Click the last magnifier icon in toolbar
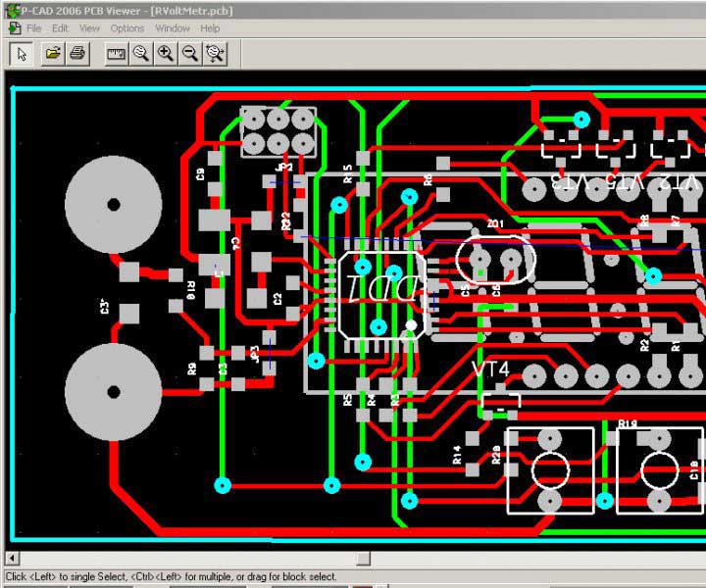 [x=215, y=53]
